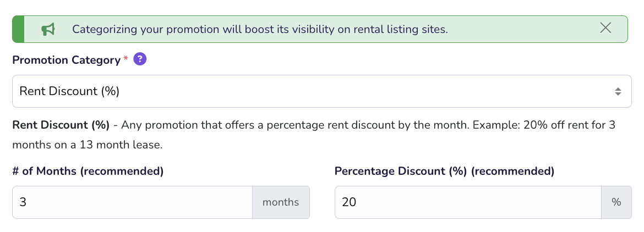
Task: Dismiss the promotion visibility banner
Action: pos(605,28)
